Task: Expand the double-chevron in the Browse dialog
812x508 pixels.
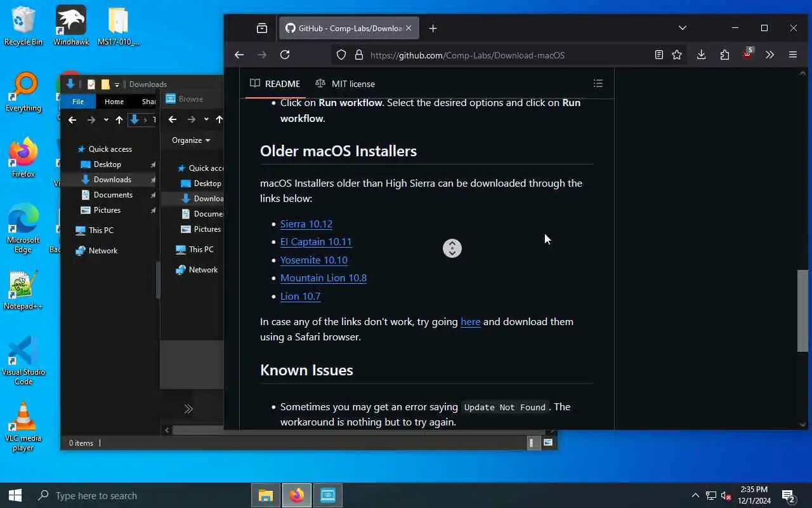Action: tap(188, 409)
